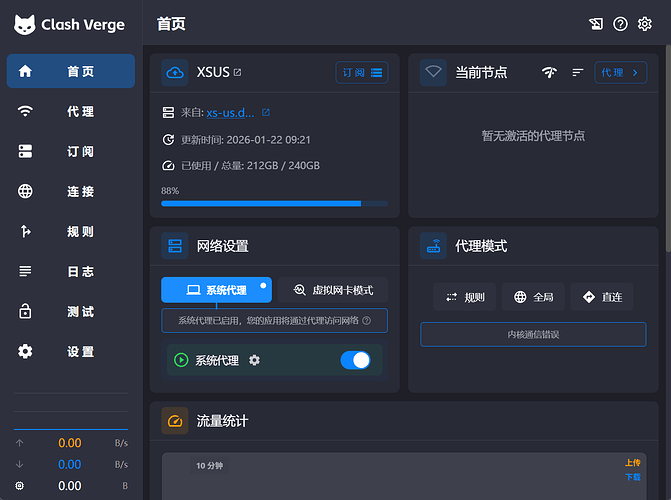Open external link icon next to XSUS
Screen dimensions: 671x500
click(x=238, y=72)
